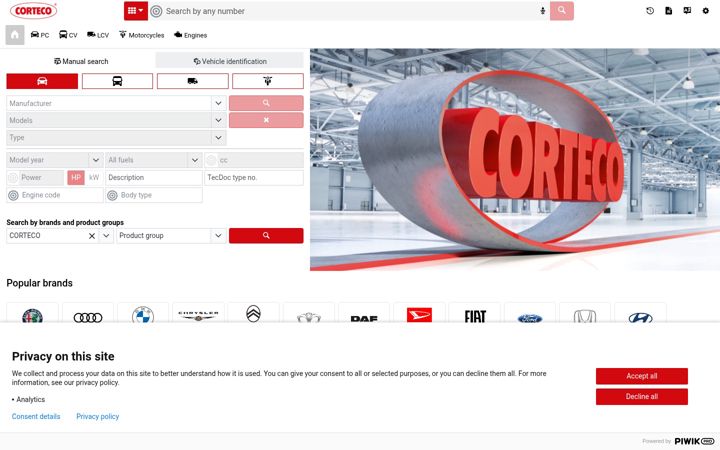Switch to Manual search tab
Screen dimensions: 720x450
81,61
